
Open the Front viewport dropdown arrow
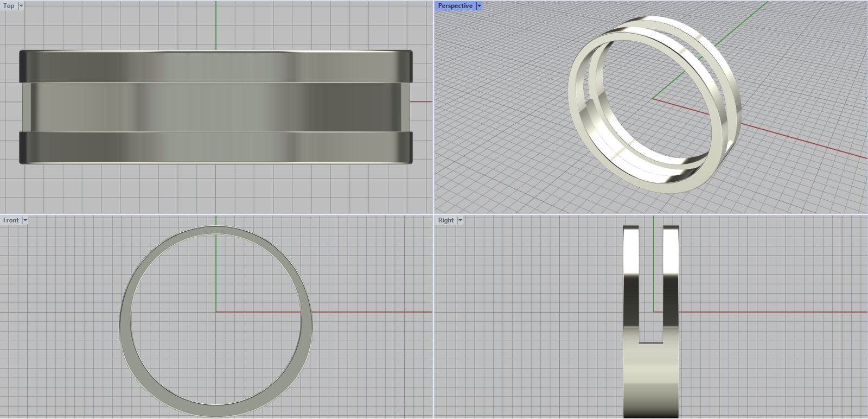click(x=25, y=220)
